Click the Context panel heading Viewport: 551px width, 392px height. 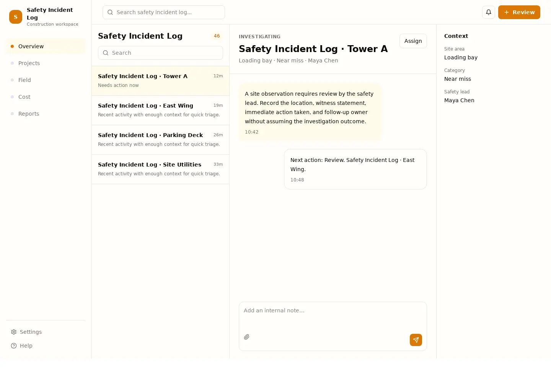coord(456,36)
